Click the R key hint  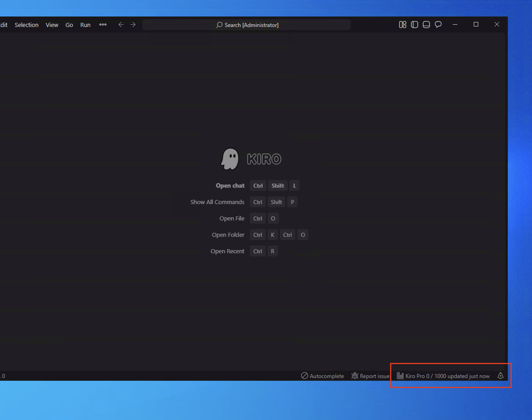273,251
